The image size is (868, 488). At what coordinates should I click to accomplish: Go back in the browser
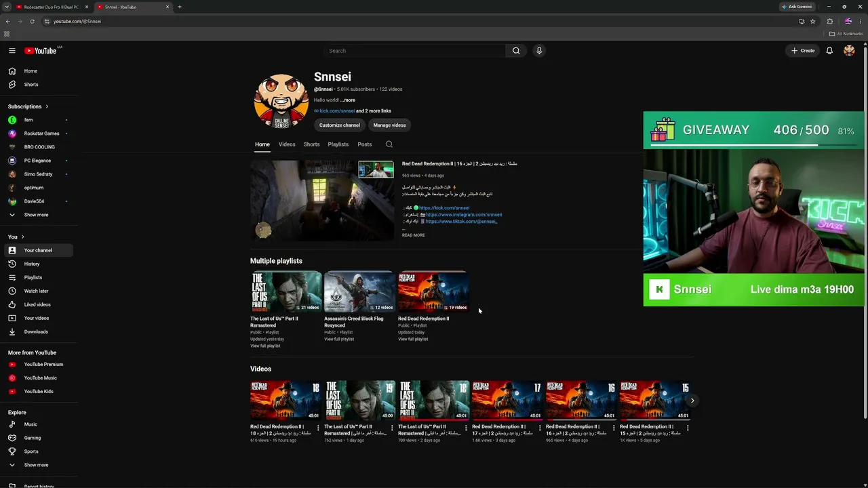click(x=7, y=21)
